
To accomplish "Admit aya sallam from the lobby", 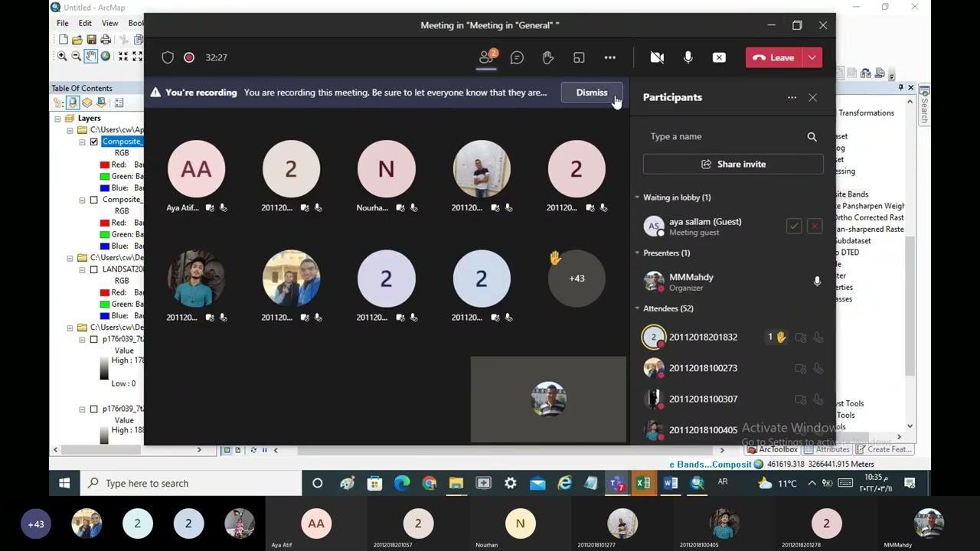I will 794,227.
